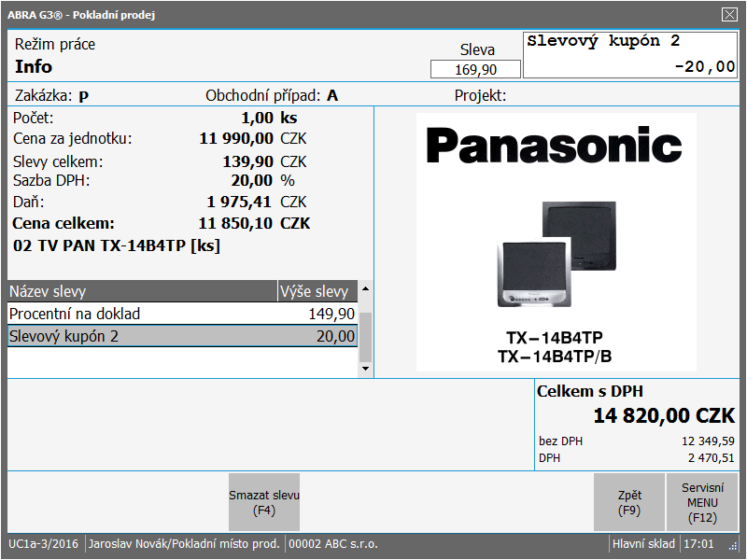
Task: Open the Servisní MENU (F12)
Action: 701,502
